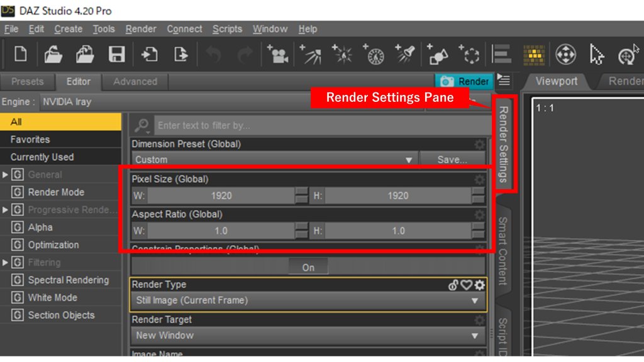This screenshot has width=644, height=362.
Task: Open the Render menu in menu bar
Action: point(141,29)
